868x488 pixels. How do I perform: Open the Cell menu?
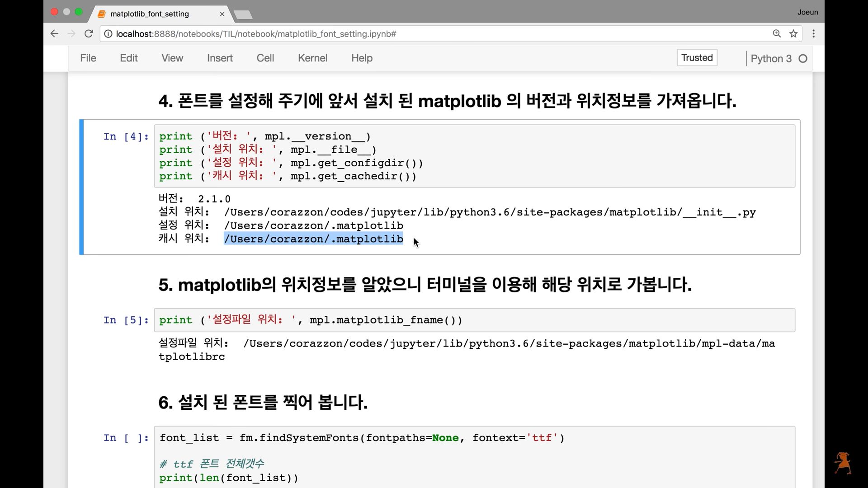point(265,58)
